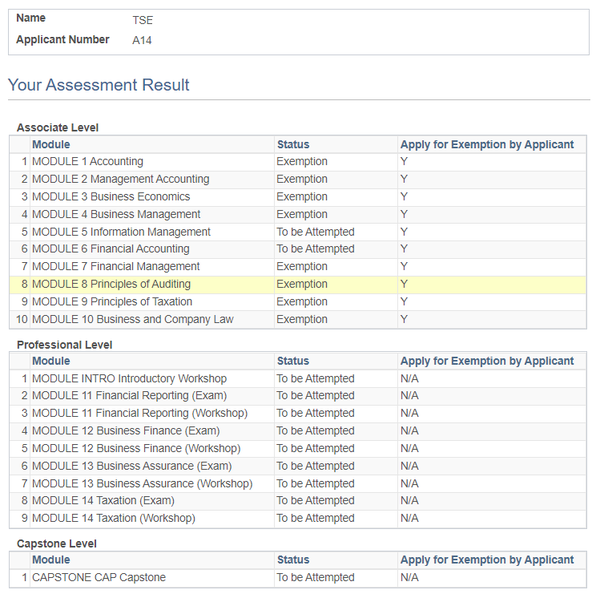Select the MODULE 5 Information Management row
Screen dimensions: 600x602
(121, 232)
